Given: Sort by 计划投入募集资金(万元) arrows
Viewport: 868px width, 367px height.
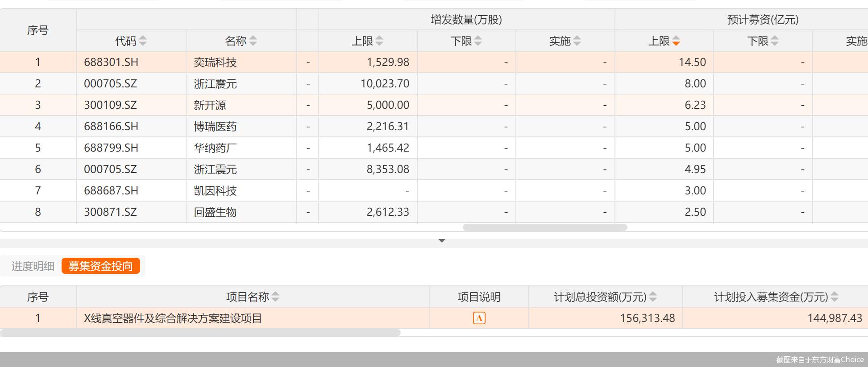Looking at the screenshot, I should 835,297.
